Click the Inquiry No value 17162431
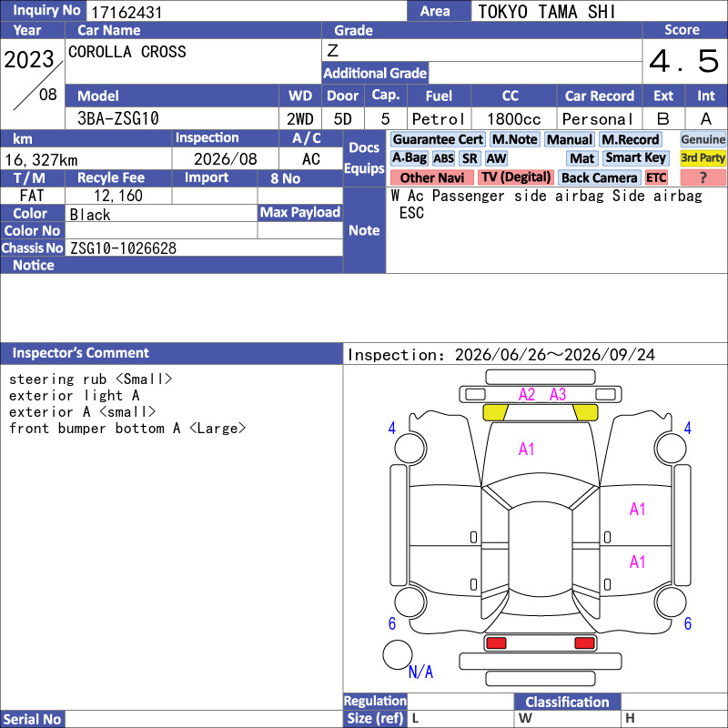Image resolution: width=728 pixels, height=728 pixels. (126, 13)
